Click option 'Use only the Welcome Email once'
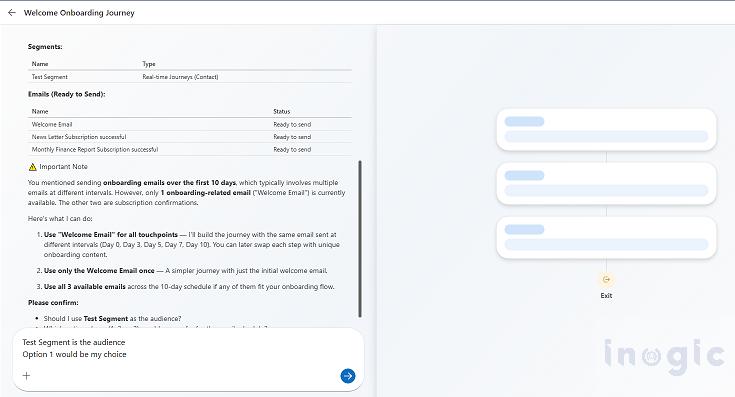This screenshot has height=397, width=735. (x=99, y=270)
